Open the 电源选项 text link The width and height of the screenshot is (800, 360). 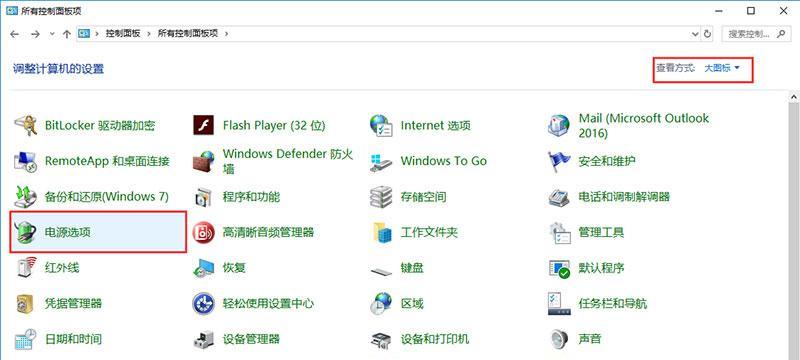[67, 233]
